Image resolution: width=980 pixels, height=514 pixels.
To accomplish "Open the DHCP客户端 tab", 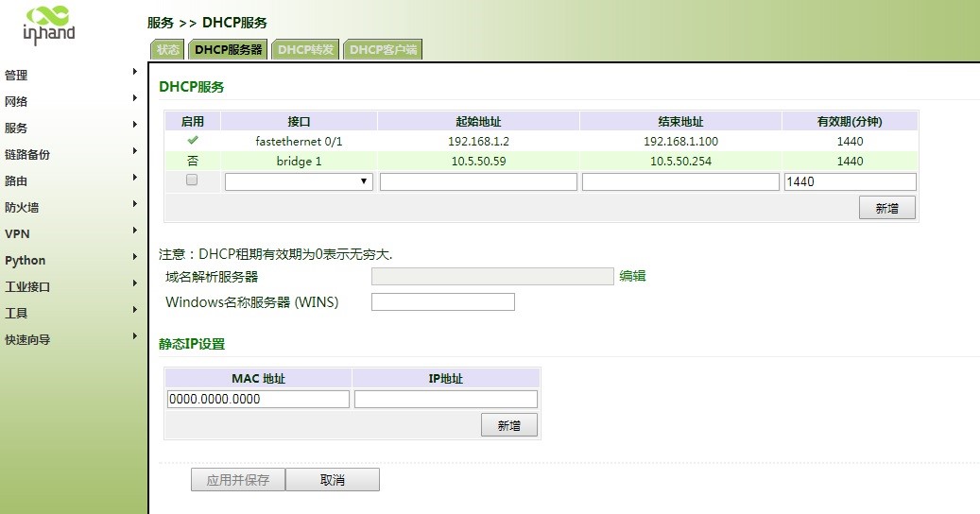I will click(383, 50).
